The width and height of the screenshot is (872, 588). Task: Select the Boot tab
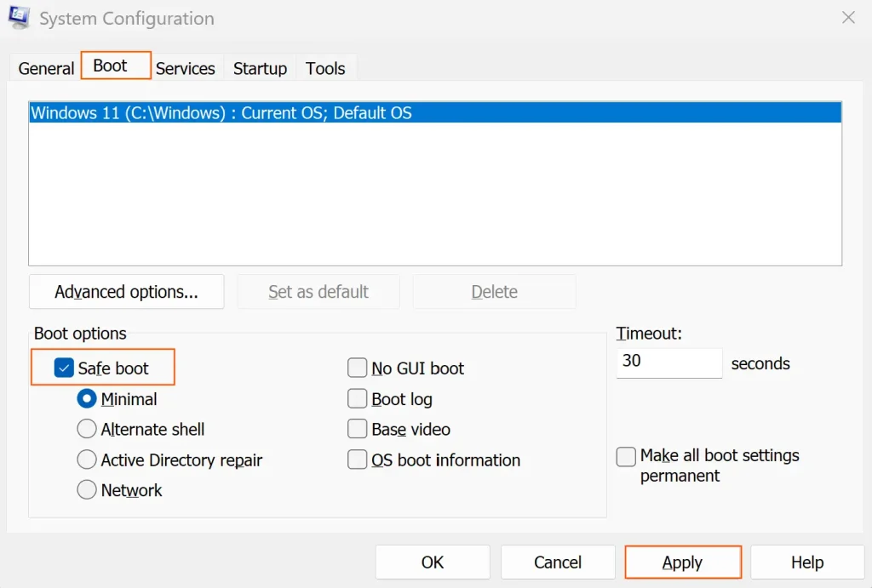(x=116, y=66)
